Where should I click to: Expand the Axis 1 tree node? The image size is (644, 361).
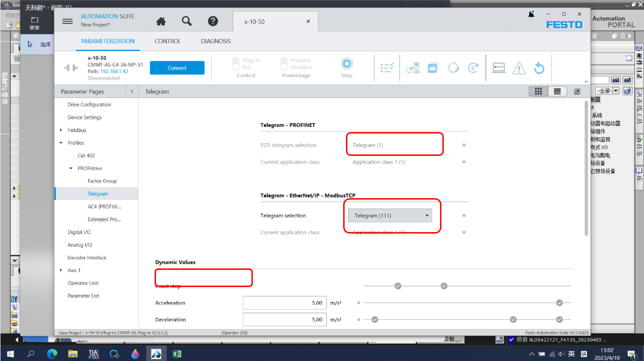click(x=61, y=270)
